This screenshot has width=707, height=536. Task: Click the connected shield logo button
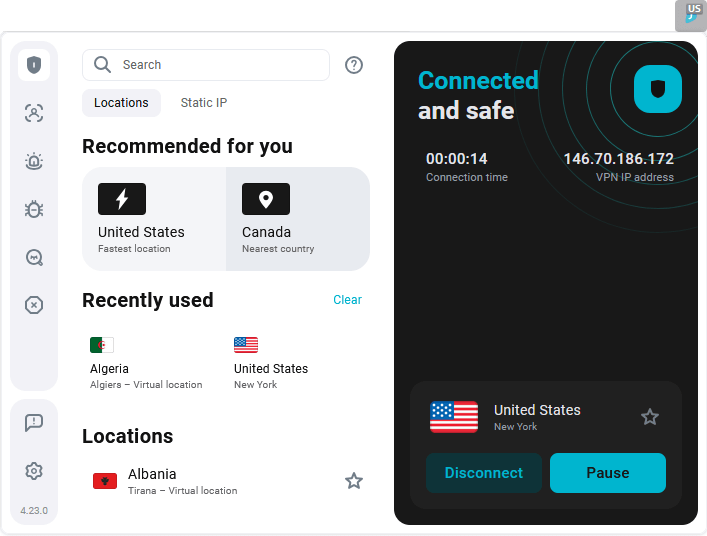point(658,89)
